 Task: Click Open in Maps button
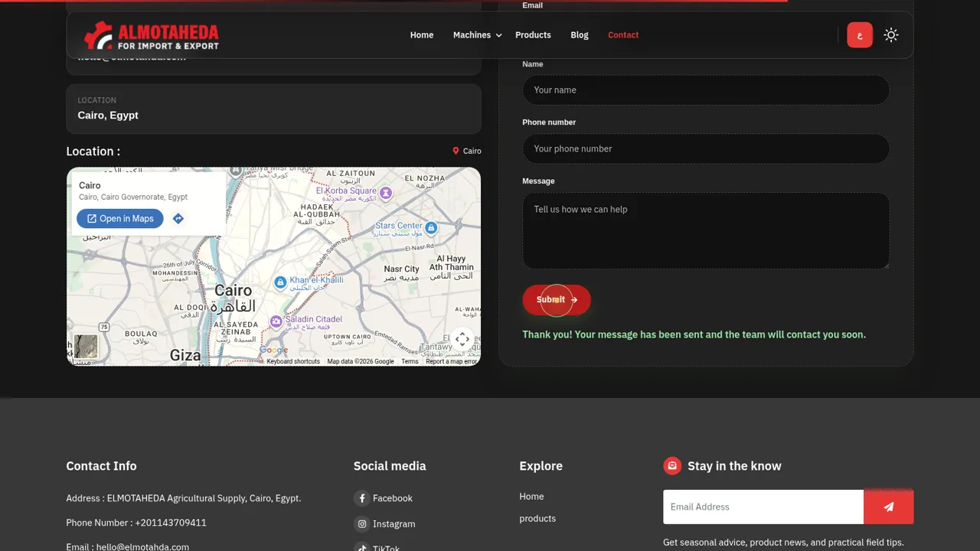[x=120, y=219]
